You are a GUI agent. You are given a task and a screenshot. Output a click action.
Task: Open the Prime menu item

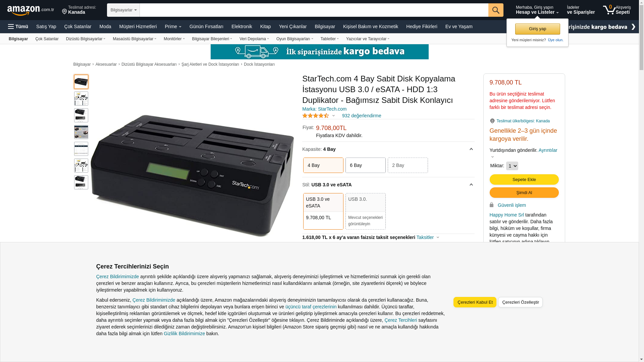[x=173, y=26]
